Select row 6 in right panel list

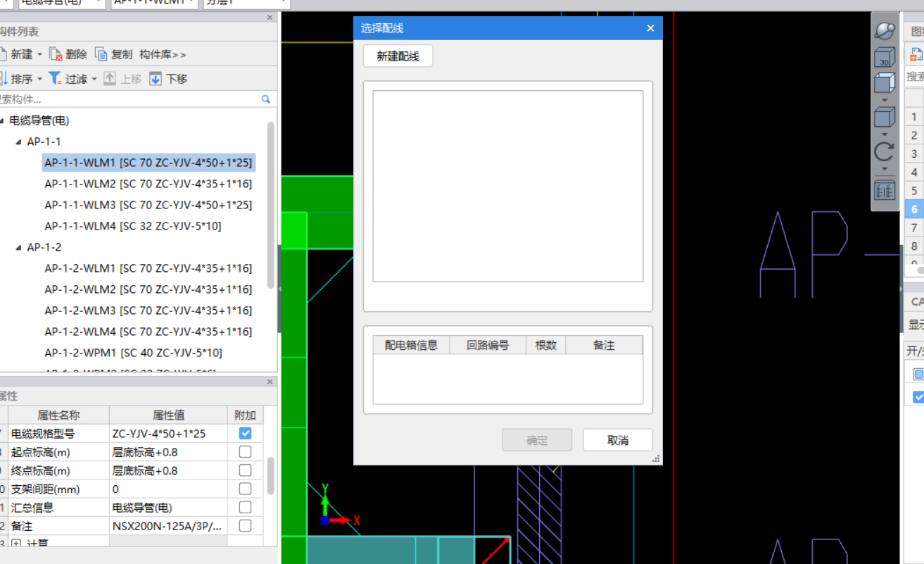[x=914, y=208]
